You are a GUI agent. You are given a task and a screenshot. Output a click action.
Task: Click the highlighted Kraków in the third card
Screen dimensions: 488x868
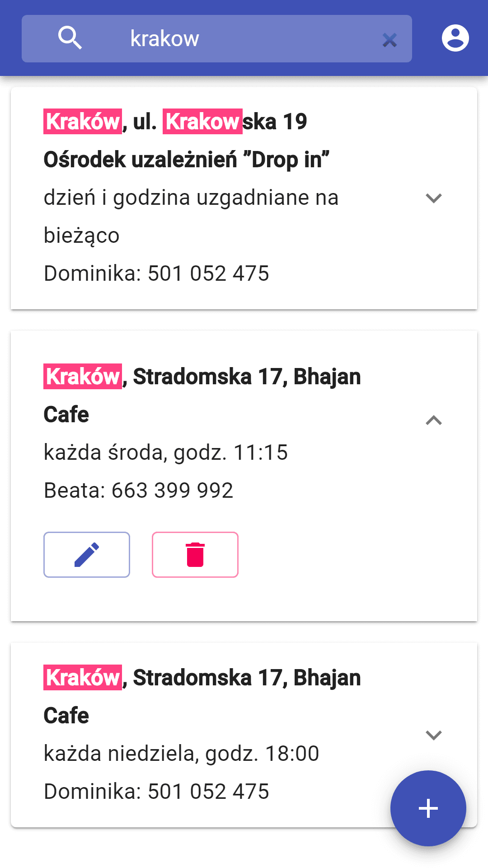[x=83, y=678]
